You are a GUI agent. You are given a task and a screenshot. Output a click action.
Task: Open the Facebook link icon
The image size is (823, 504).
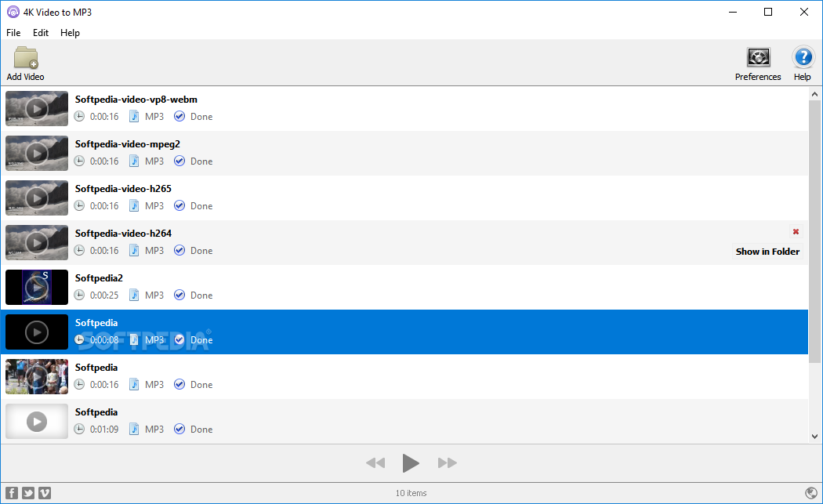pyautogui.click(x=12, y=493)
